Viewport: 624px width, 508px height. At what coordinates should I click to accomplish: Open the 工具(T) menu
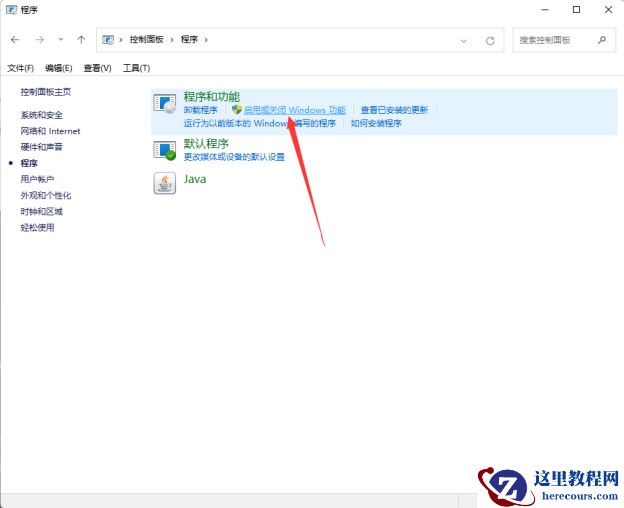click(x=136, y=68)
